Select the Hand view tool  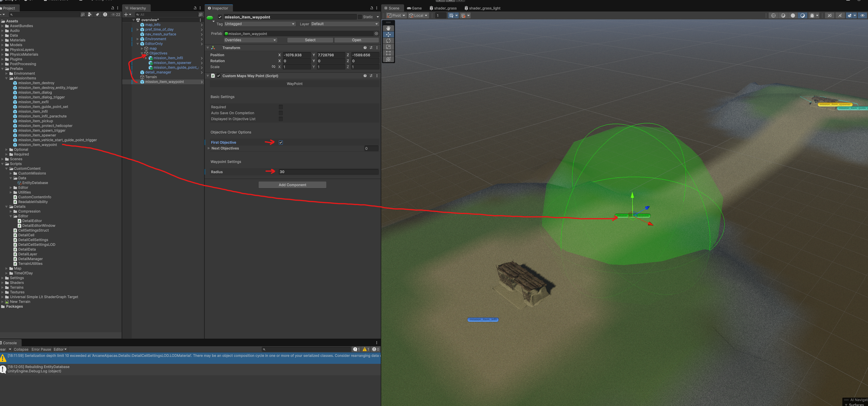point(388,28)
